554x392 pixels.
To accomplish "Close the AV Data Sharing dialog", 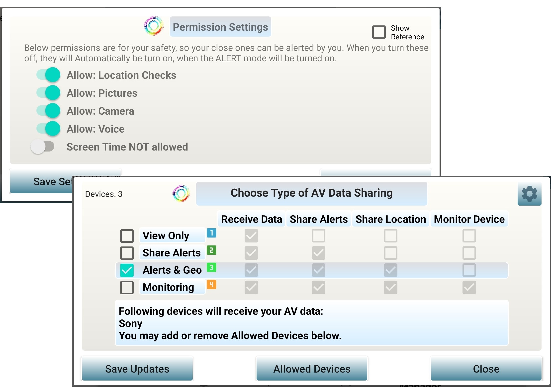I will [486, 369].
